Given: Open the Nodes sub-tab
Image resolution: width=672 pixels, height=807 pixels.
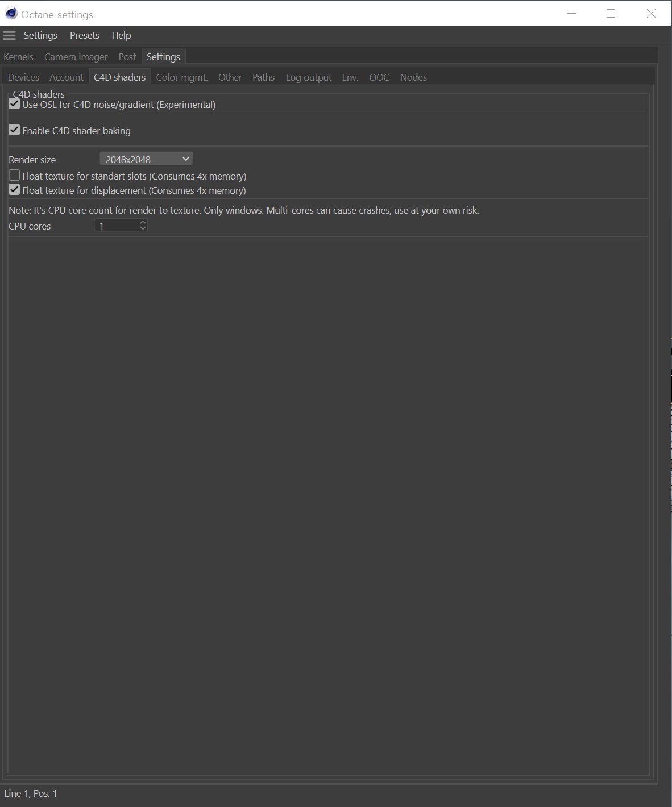Looking at the screenshot, I should point(413,77).
